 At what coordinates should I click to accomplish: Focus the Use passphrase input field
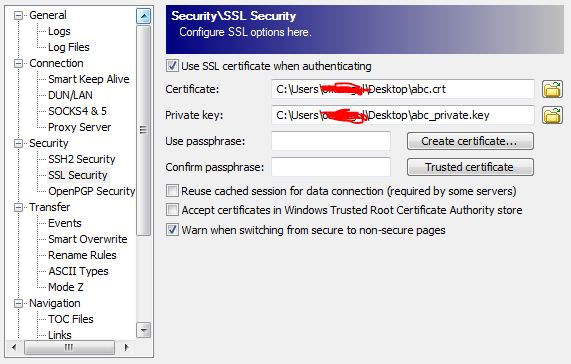331,141
